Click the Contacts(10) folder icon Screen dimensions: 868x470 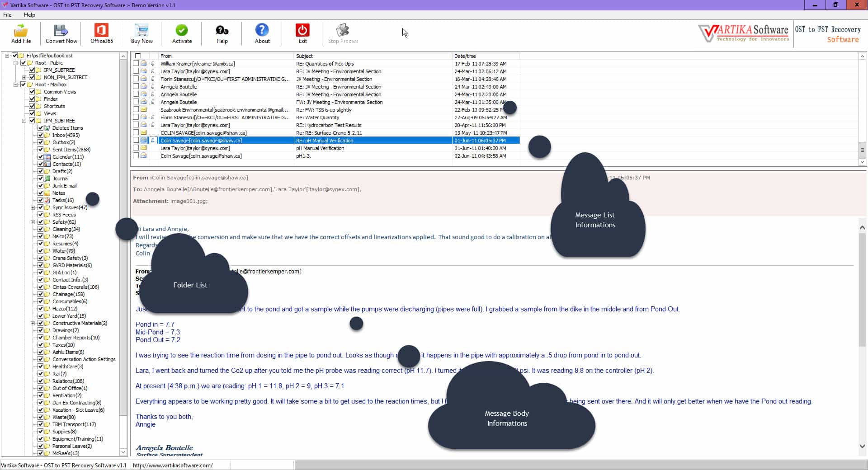(47, 164)
